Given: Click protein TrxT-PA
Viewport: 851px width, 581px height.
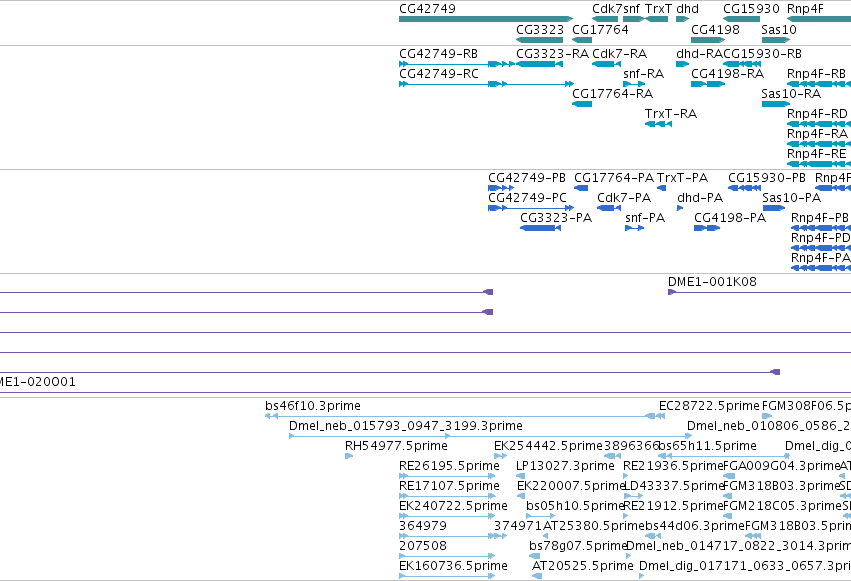Looking at the screenshot, I should (x=682, y=178).
